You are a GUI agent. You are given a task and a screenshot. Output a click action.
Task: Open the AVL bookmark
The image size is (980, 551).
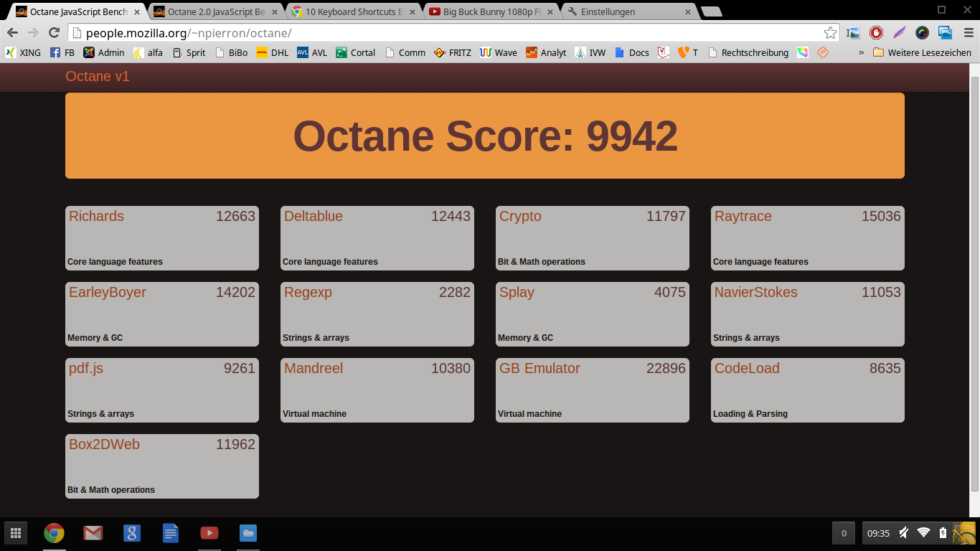pyautogui.click(x=312, y=52)
